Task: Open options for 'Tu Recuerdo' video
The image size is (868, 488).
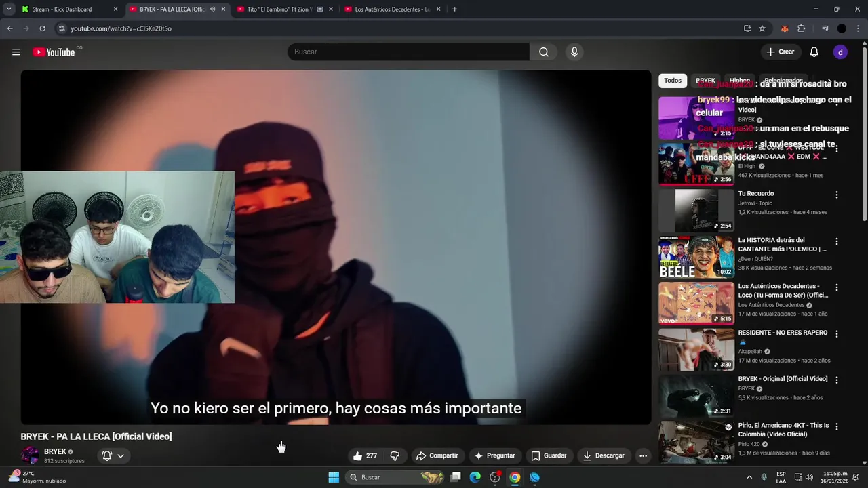Action: tap(837, 195)
